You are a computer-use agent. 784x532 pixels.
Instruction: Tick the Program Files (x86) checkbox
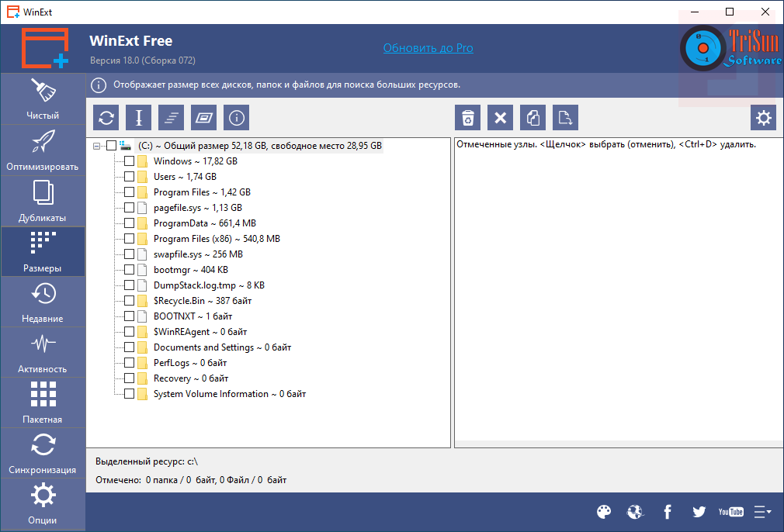tap(129, 238)
